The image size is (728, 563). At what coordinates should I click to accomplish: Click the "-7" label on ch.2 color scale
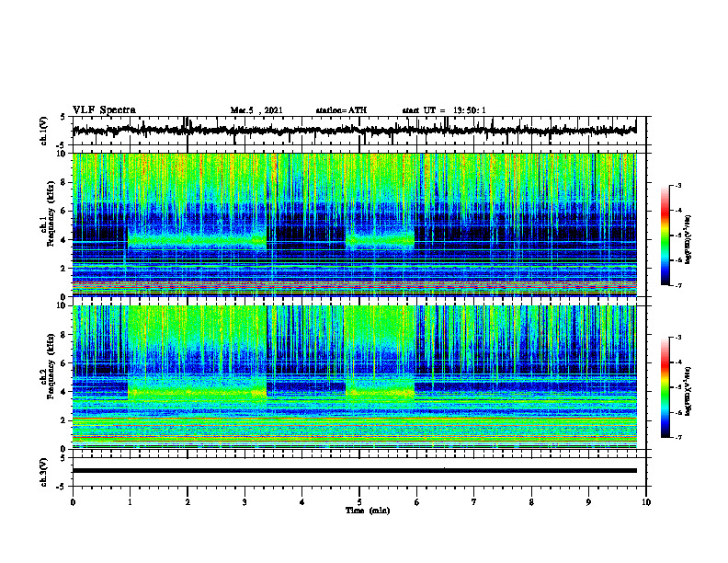point(677,437)
